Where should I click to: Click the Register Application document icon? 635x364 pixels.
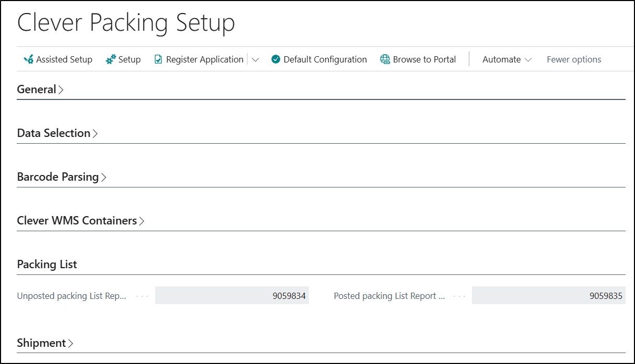158,59
